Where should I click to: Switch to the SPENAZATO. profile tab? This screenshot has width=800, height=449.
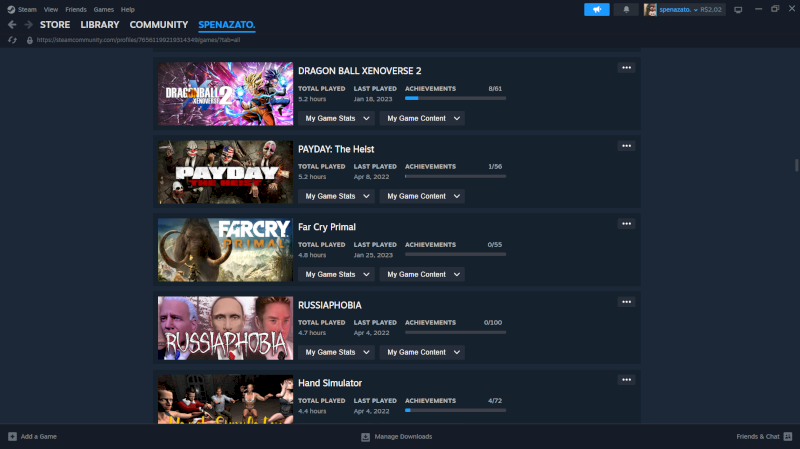[x=227, y=24]
